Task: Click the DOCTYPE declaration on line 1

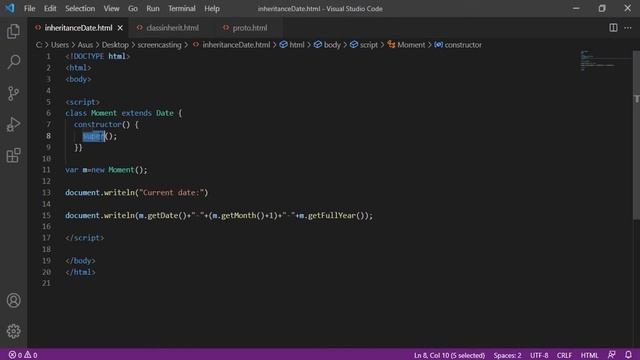Action: tap(98, 56)
